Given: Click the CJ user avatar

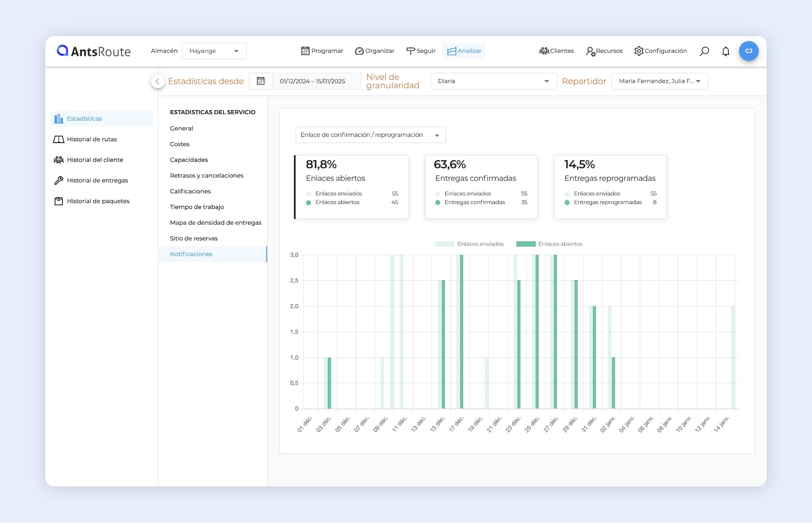Looking at the screenshot, I should tap(748, 51).
